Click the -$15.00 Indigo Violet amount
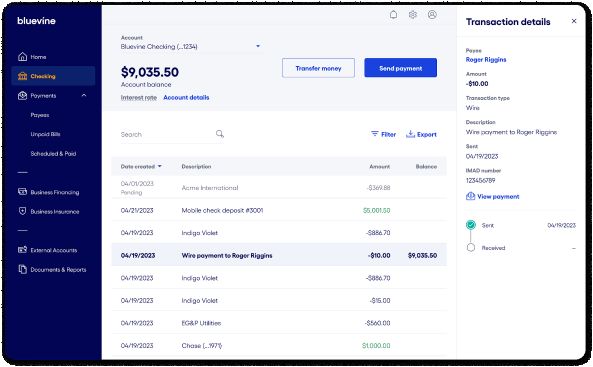Image resolution: width=593 pixels, height=367 pixels. click(380, 300)
